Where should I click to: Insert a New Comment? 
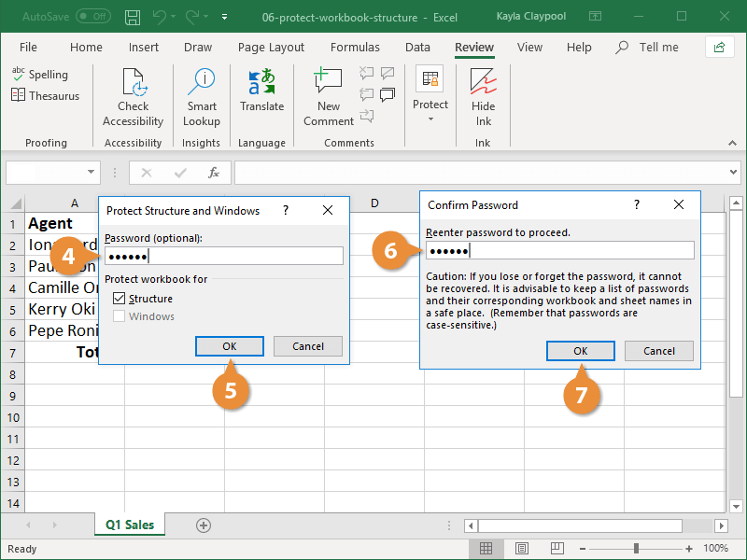(328, 96)
